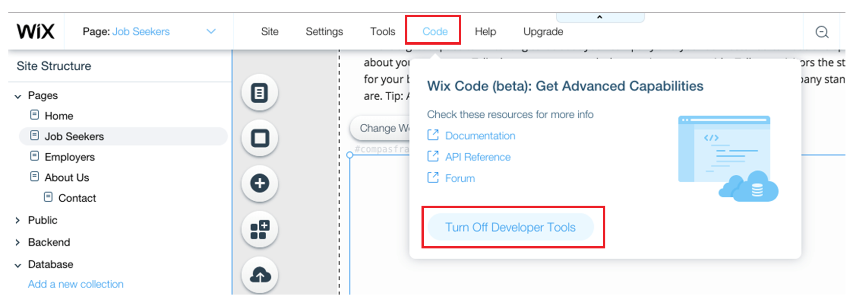Viewport: 868px width, 298px height.
Task: Open the Add Apps button in left toolbar
Action: [x=260, y=229]
